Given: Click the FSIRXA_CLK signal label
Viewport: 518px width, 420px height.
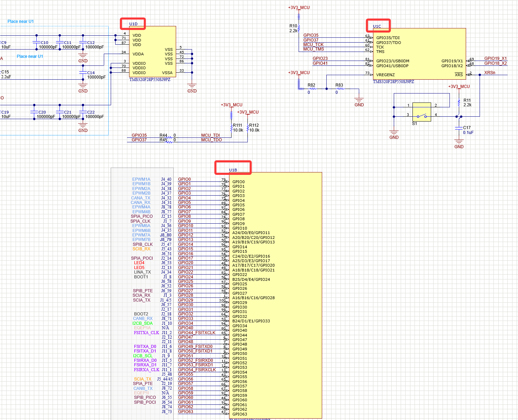Looking at the screenshot, I should tap(146, 370).
